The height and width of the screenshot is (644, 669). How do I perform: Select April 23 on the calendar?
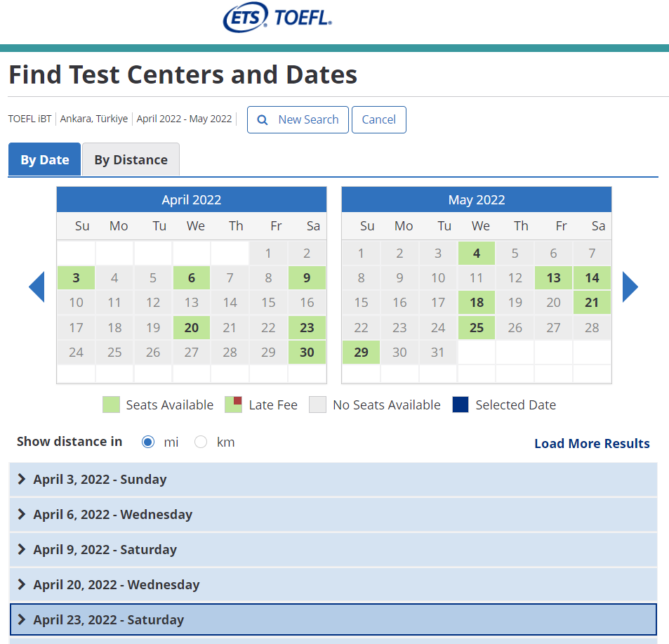click(x=307, y=327)
